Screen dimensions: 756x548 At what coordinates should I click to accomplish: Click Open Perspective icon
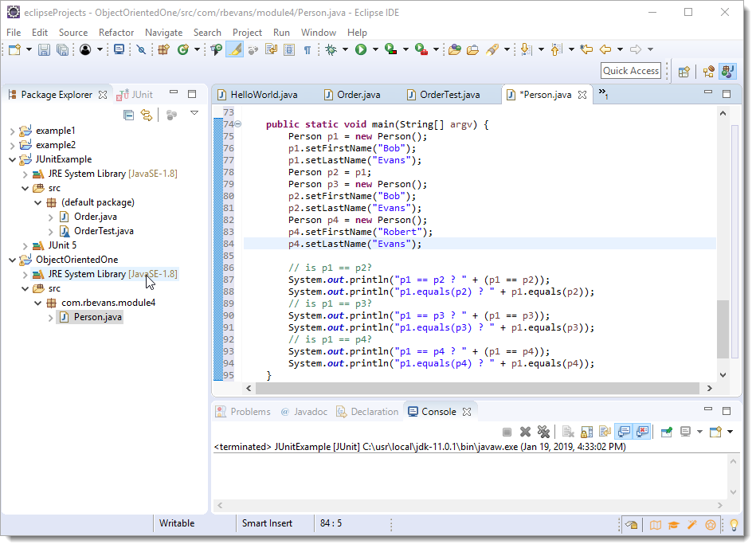coord(684,72)
